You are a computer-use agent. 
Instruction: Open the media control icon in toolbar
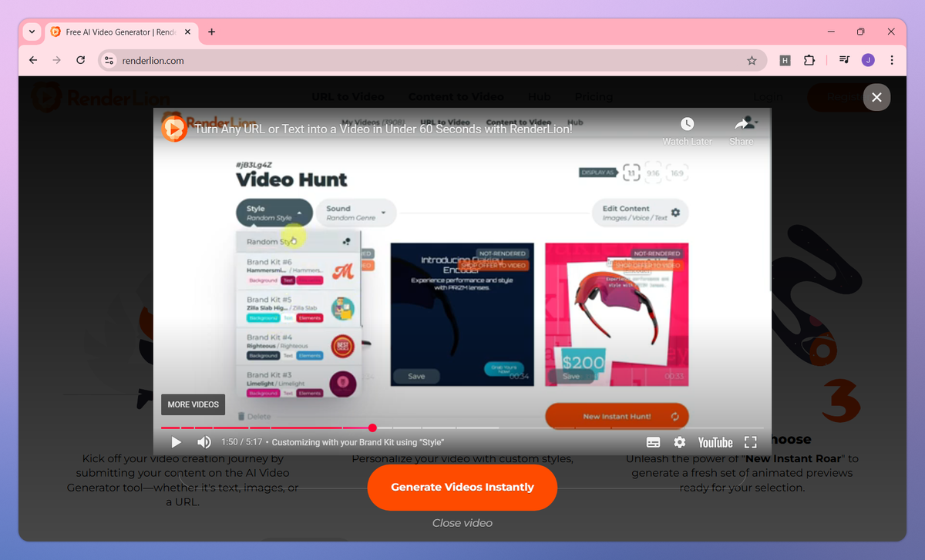(x=844, y=60)
